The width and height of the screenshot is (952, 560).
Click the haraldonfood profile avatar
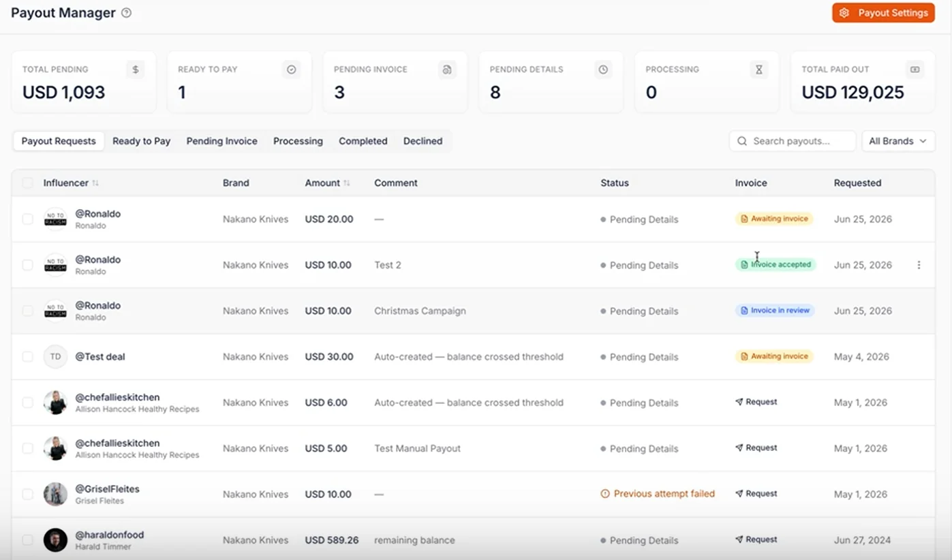pyautogui.click(x=55, y=540)
